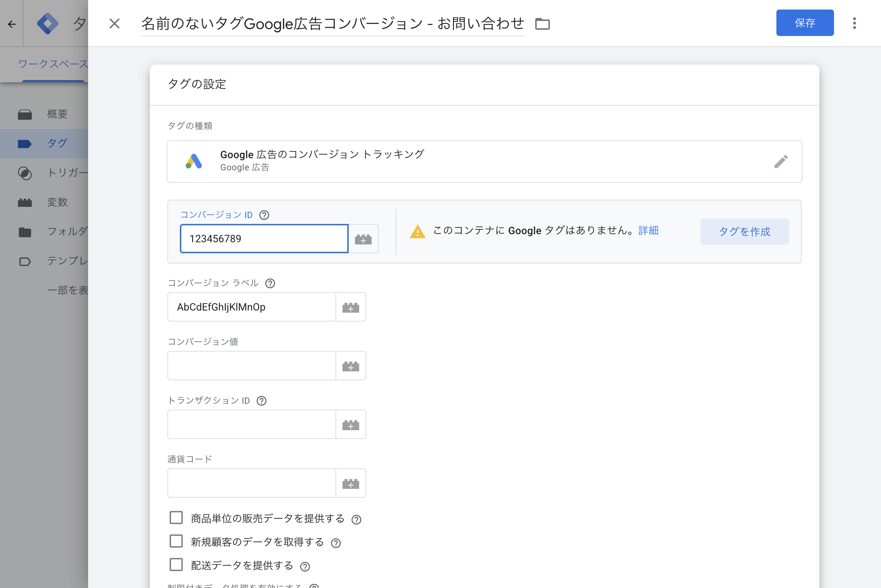Close the tag editor with X icon

(115, 23)
